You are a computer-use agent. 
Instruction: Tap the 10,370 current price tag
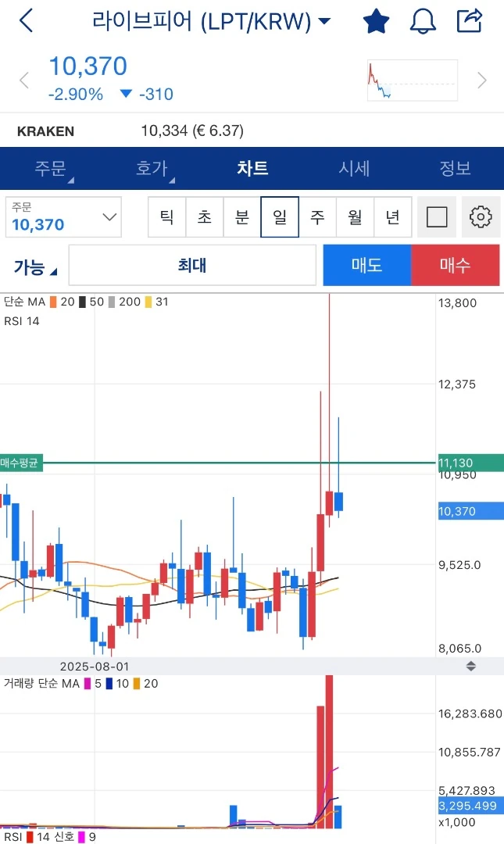tap(470, 511)
